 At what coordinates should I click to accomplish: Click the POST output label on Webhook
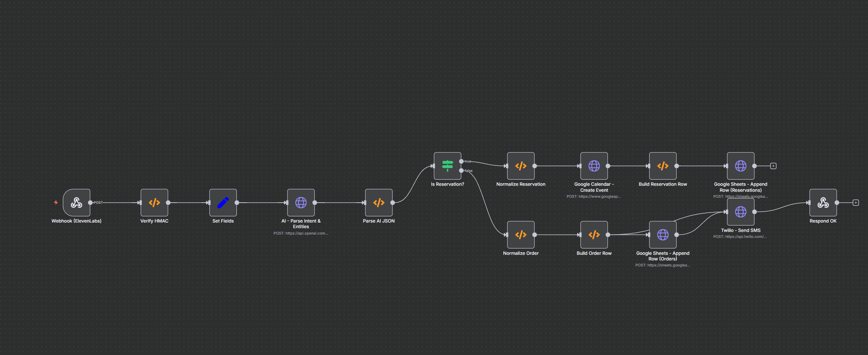click(98, 203)
